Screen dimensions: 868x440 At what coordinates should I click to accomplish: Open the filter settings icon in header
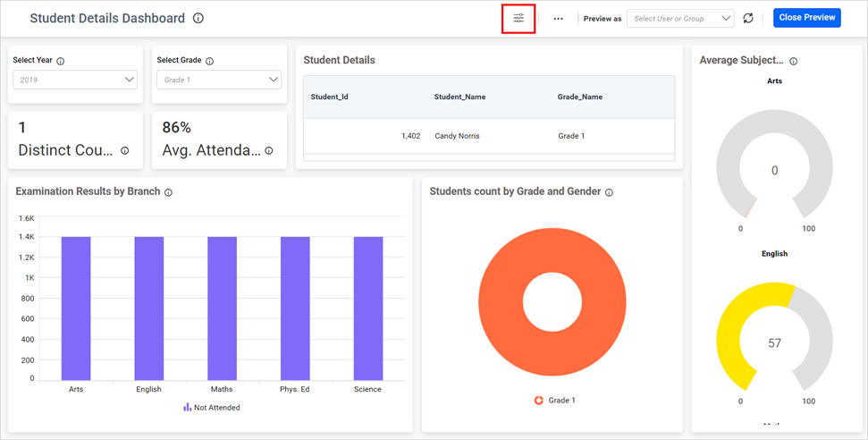[518, 18]
